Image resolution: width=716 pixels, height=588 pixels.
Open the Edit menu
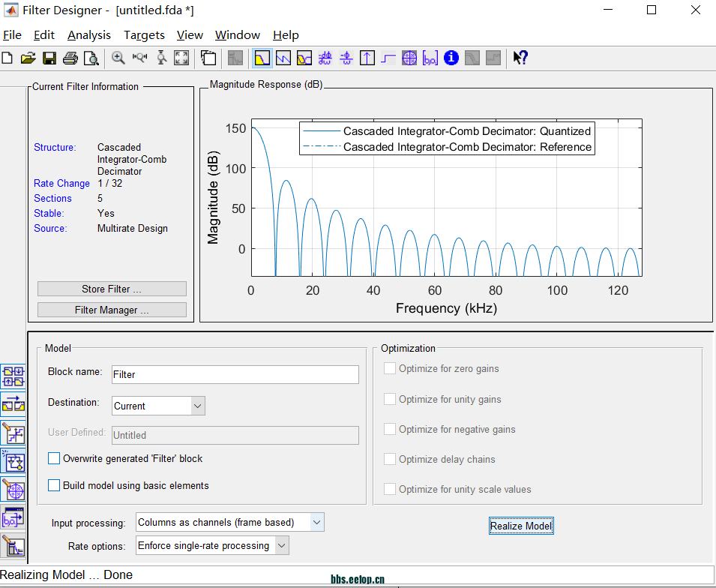point(43,35)
